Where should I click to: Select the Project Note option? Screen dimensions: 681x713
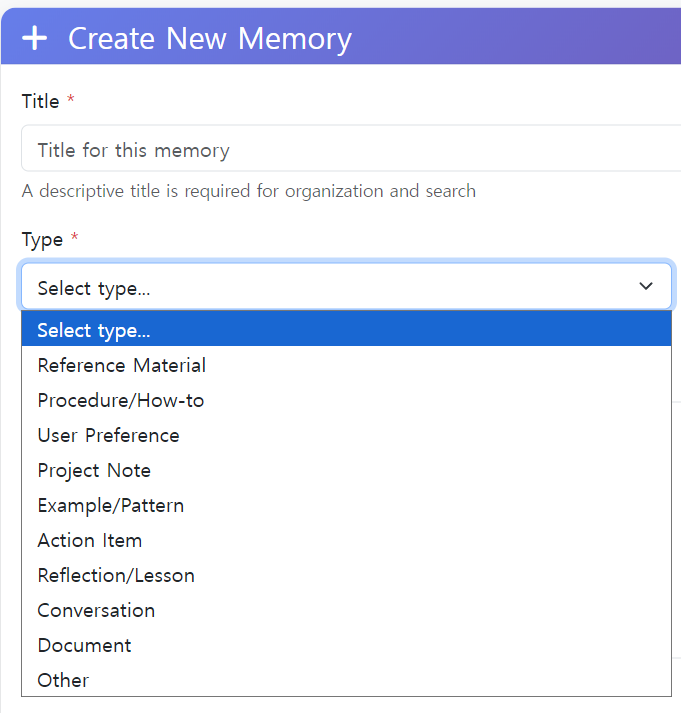click(94, 470)
